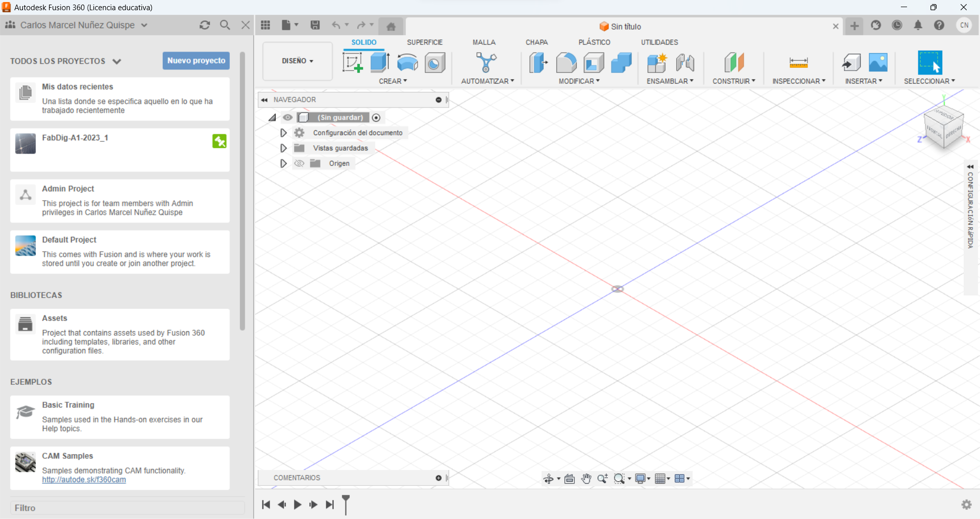This screenshot has width=980, height=519.
Task: Click the Automate fork icon
Action: coord(486,63)
